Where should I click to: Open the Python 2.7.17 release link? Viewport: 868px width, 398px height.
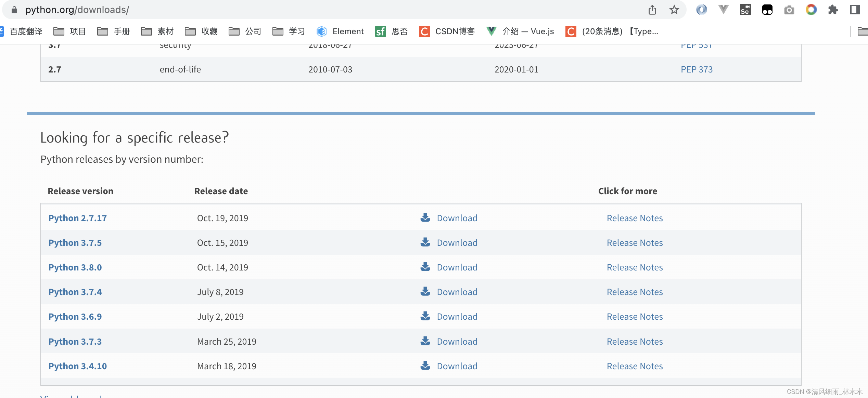tap(77, 218)
